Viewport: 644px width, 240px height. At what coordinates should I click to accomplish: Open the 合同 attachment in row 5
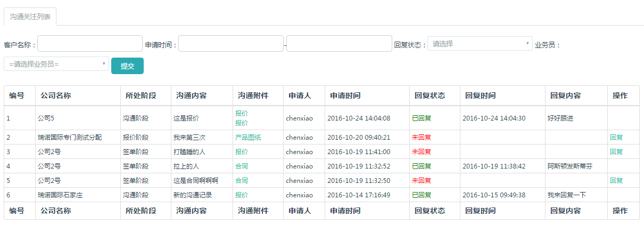(242, 181)
